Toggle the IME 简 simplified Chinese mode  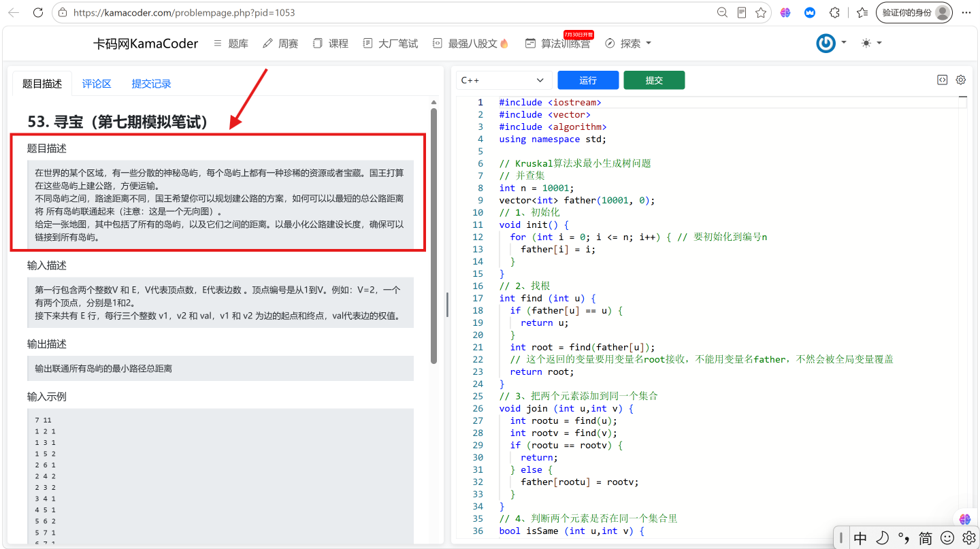click(x=926, y=538)
